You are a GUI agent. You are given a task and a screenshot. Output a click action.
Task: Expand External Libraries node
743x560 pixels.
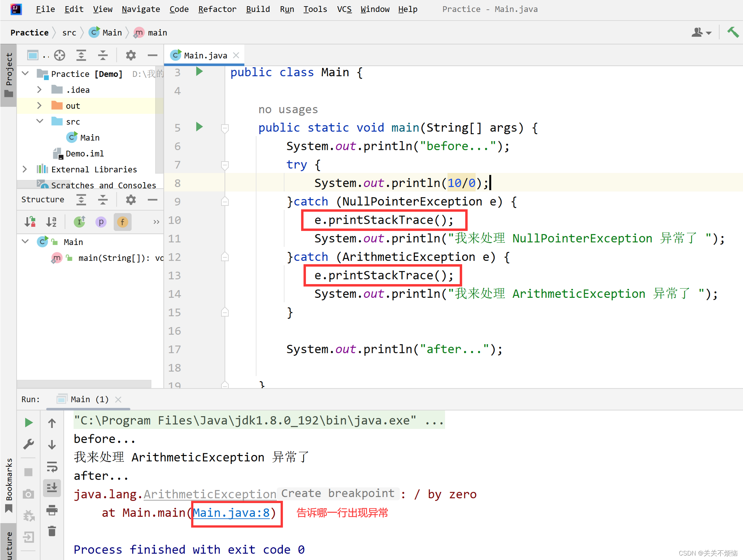point(25,169)
